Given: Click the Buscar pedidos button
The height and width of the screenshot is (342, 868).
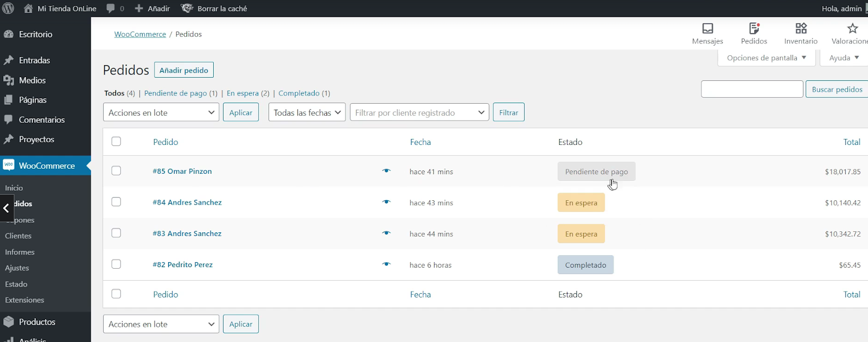Looking at the screenshot, I should click(837, 89).
